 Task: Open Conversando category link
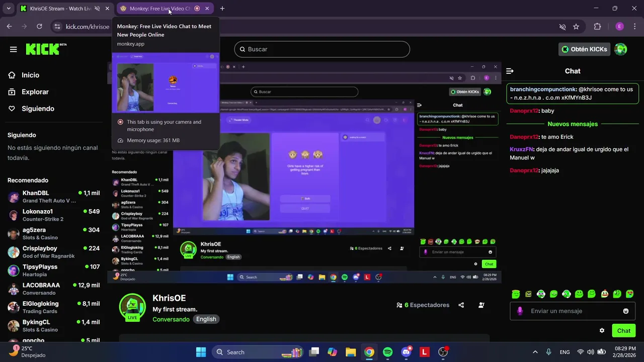click(x=171, y=319)
